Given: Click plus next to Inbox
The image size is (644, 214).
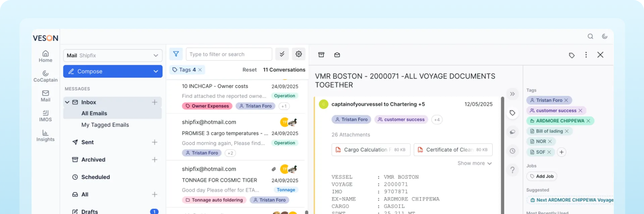Looking at the screenshot, I should point(154,102).
